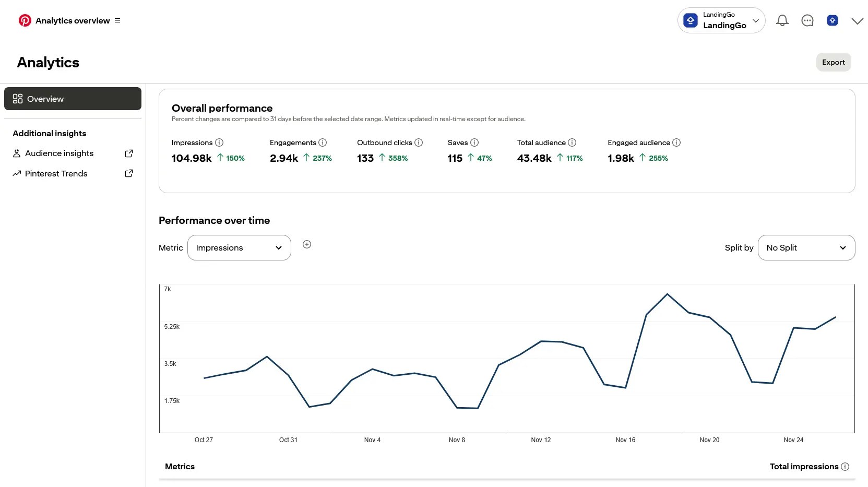Click the 43.48k total audience value

coord(534,158)
